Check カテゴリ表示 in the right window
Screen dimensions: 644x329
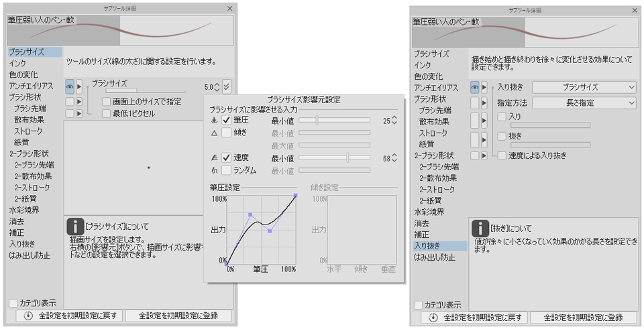pos(418,305)
